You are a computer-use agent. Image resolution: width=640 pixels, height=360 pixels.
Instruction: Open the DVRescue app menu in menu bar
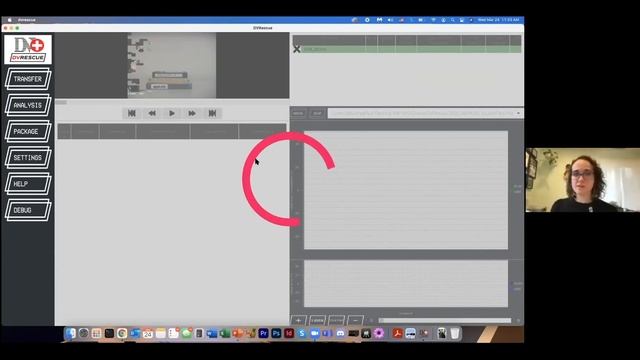pos(27,20)
